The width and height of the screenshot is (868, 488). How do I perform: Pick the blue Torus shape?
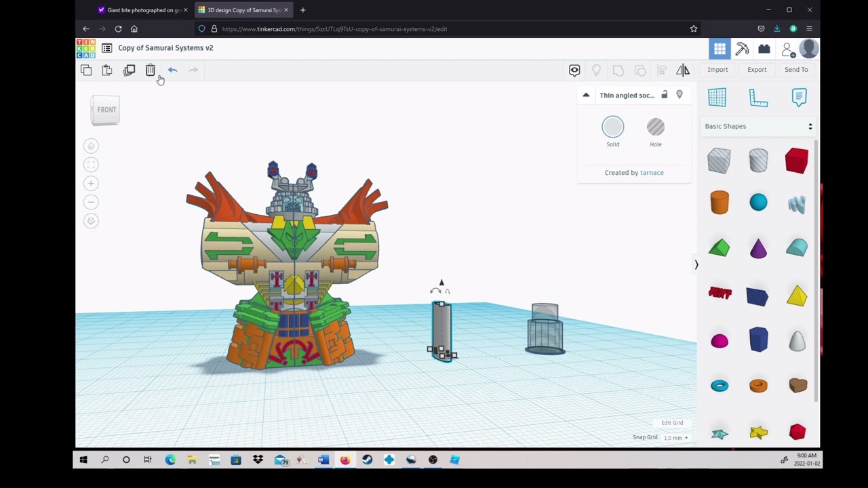pos(719,386)
